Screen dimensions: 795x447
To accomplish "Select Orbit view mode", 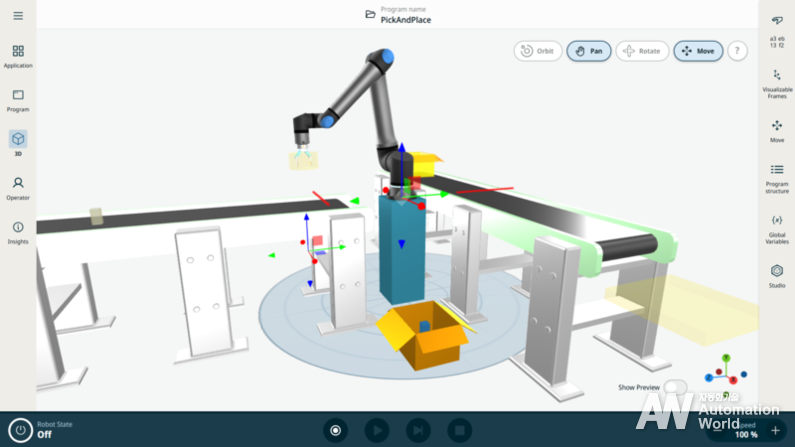I will click(x=538, y=51).
